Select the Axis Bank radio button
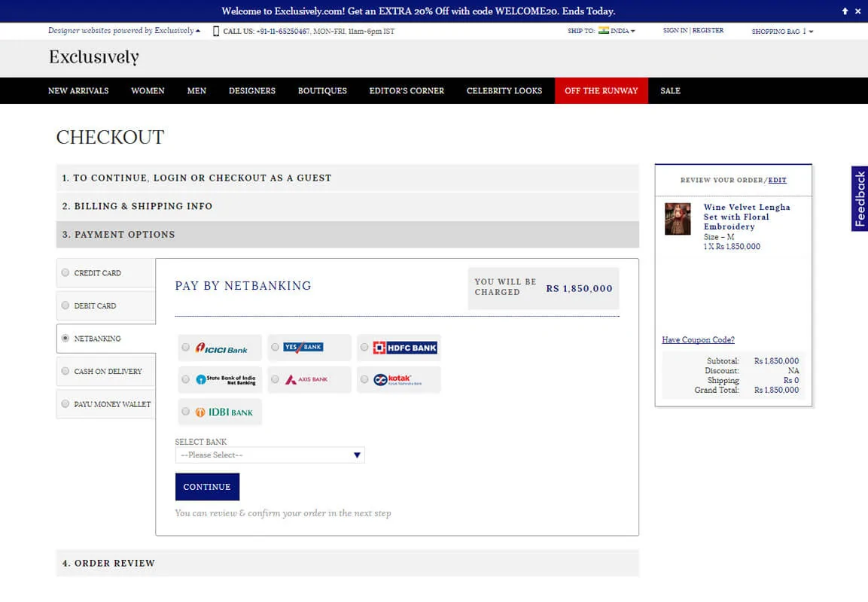 click(275, 379)
